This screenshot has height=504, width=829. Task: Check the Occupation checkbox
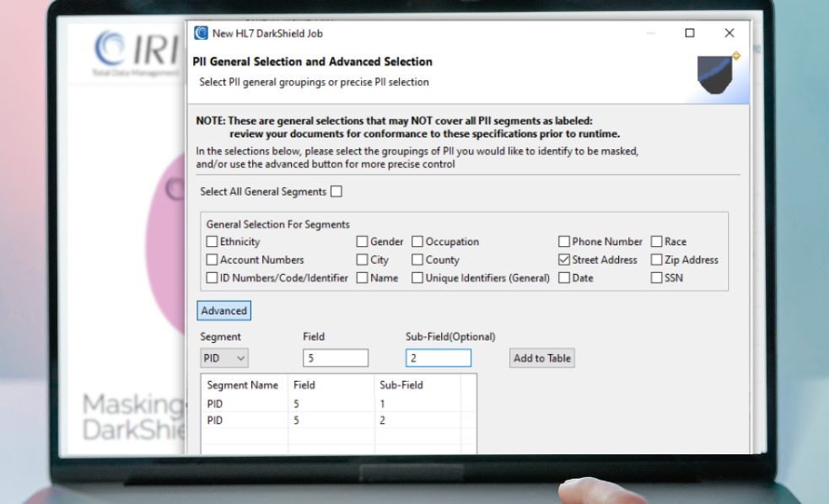coord(417,241)
